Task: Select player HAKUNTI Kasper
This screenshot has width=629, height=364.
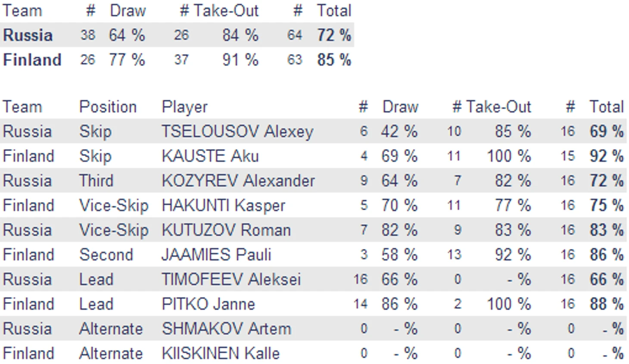Action: click(x=224, y=205)
